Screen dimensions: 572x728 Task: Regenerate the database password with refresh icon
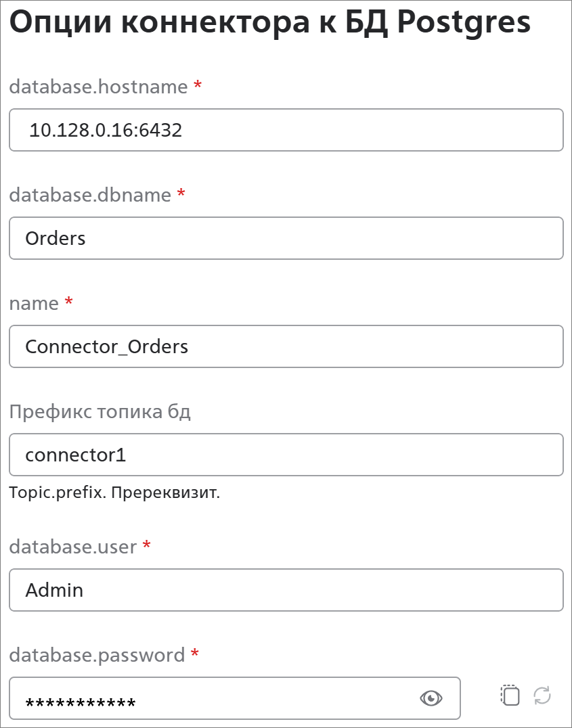pyautogui.click(x=542, y=696)
